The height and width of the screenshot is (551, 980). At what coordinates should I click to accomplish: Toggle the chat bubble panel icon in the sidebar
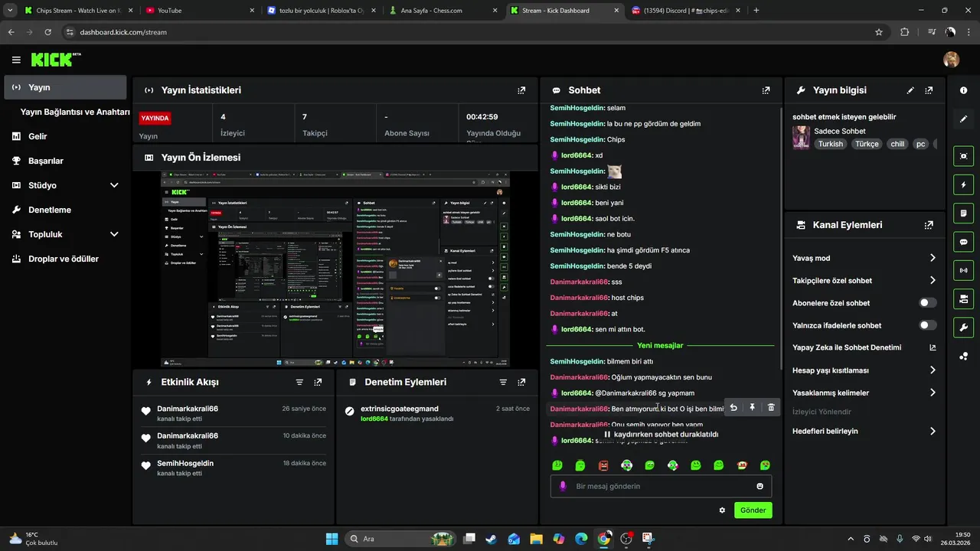click(x=963, y=241)
